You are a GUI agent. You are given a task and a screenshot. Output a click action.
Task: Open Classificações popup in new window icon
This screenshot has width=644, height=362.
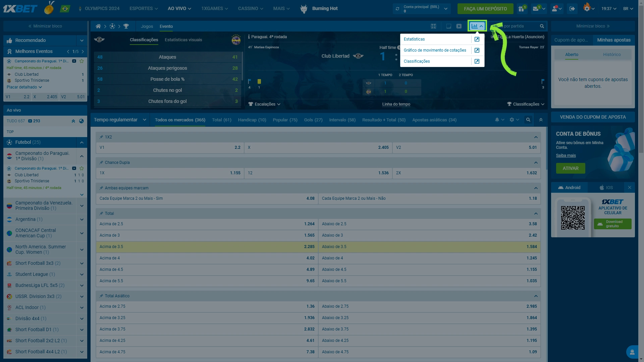477,61
